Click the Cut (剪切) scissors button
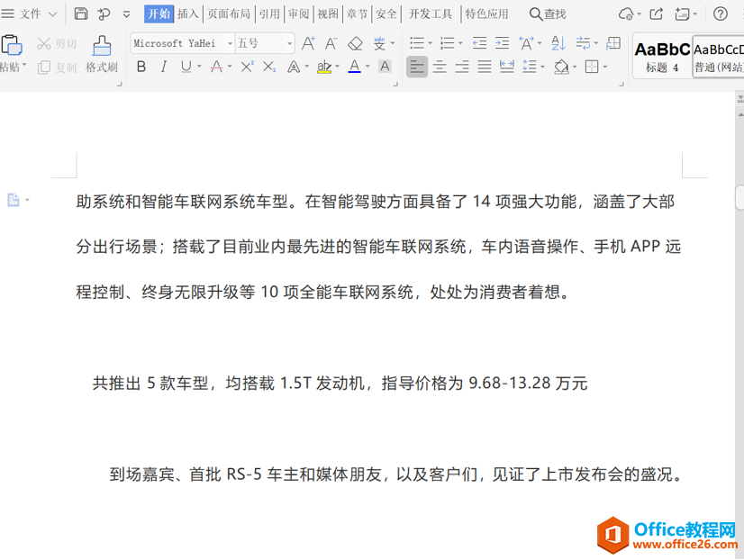The width and height of the screenshot is (744, 560). point(57,43)
